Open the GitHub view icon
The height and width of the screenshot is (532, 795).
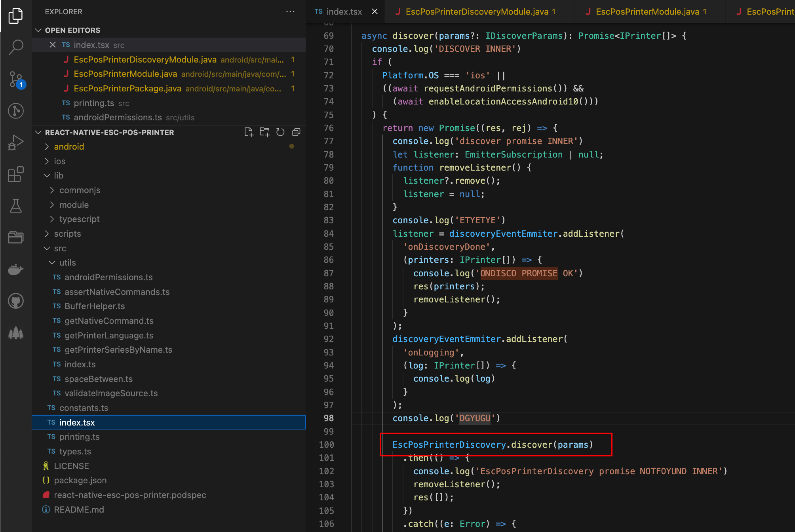click(x=16, y=301)
